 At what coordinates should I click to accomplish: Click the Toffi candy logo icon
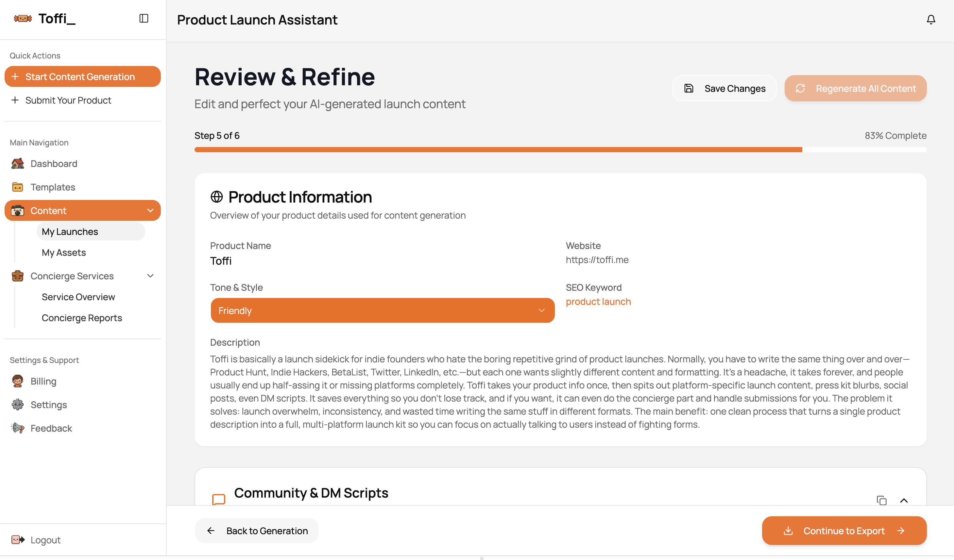pos(23,18)
